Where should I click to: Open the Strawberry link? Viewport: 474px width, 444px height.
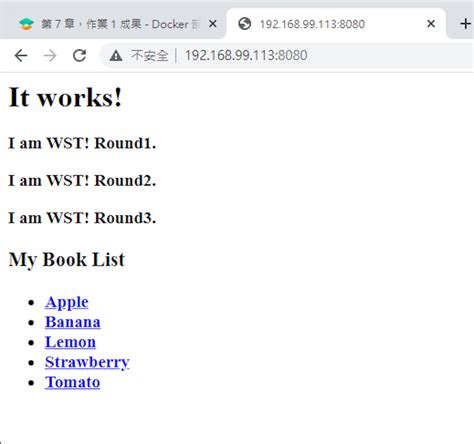tap(87, 363)
